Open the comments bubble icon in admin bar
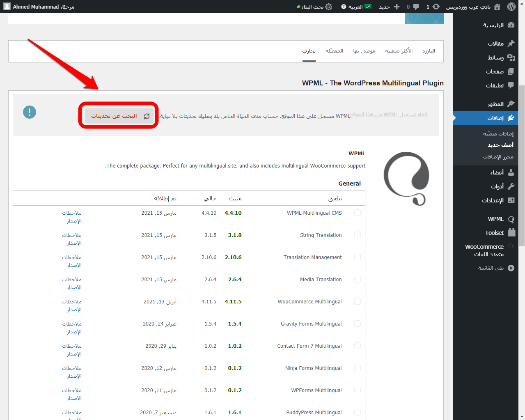 [416, 7]
